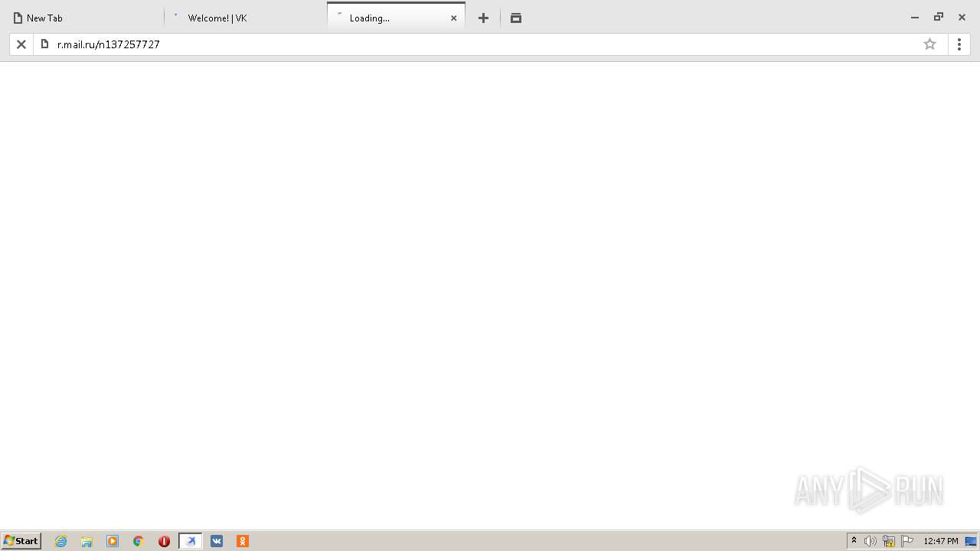Open the Windows Start menu

[21, 541]
